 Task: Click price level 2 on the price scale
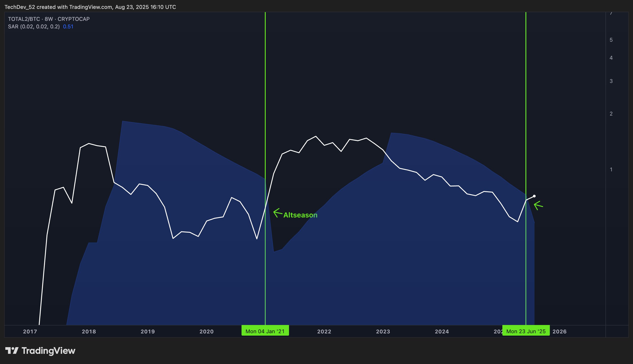[611, 114]
